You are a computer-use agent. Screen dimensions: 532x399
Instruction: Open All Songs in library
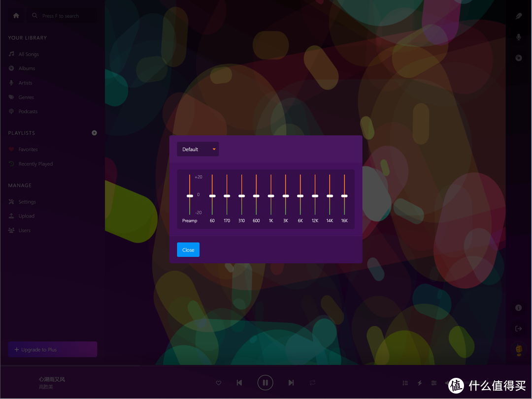29,54
